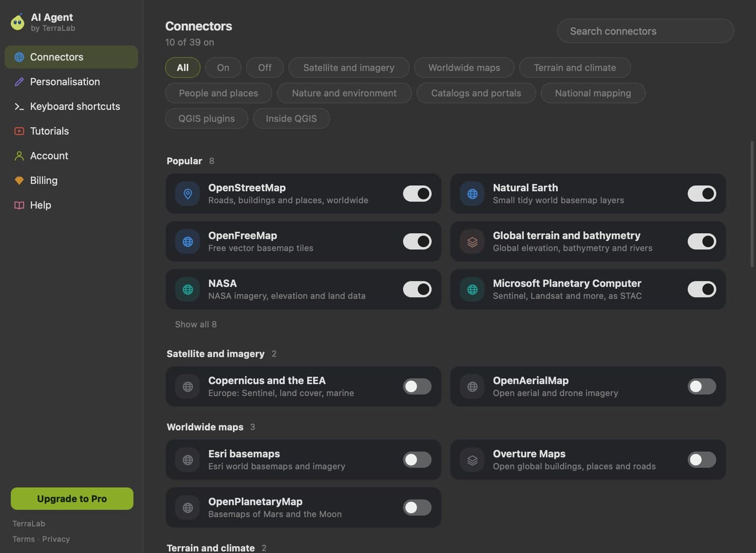Open the Account page
Image resolution: width=756 pixels, height=553 pixels.
coord(71,156)
